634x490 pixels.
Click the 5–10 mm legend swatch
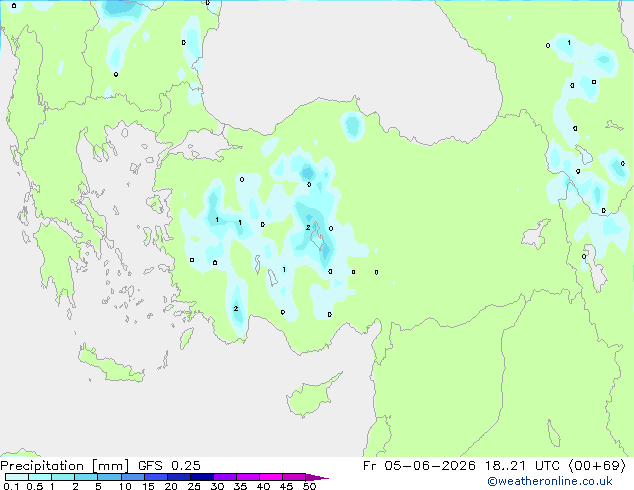(109, 477)
